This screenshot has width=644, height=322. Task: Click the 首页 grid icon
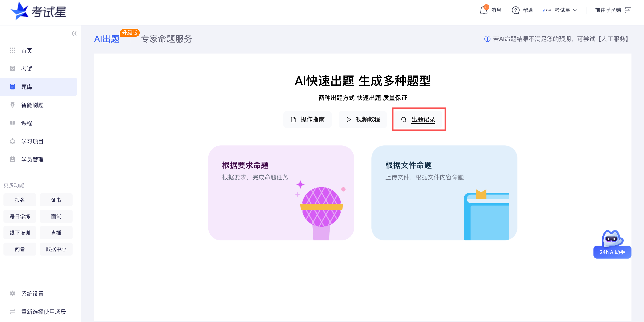(13, 51)
